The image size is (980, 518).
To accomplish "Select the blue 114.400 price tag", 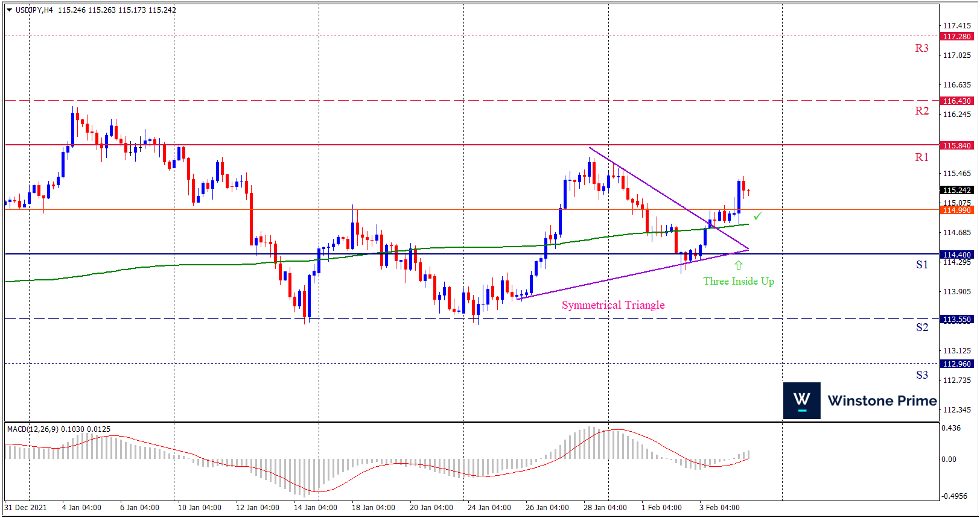I will [x=956, y=254].
